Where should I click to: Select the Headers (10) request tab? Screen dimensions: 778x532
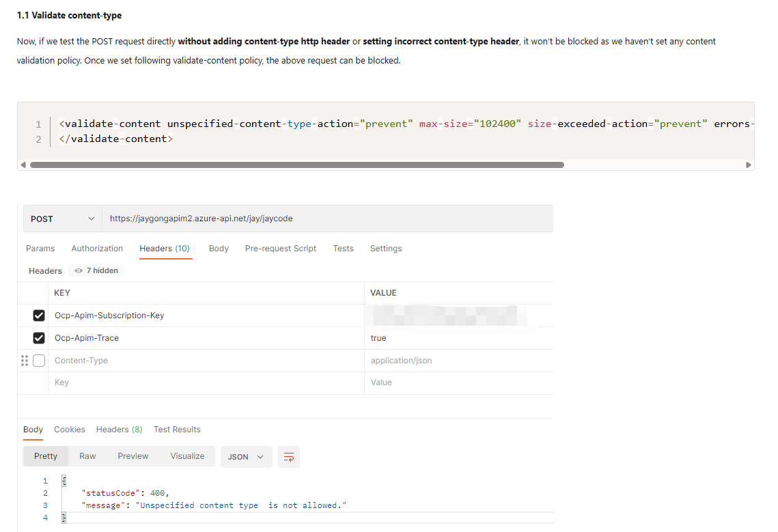click(x=165, y=248)
